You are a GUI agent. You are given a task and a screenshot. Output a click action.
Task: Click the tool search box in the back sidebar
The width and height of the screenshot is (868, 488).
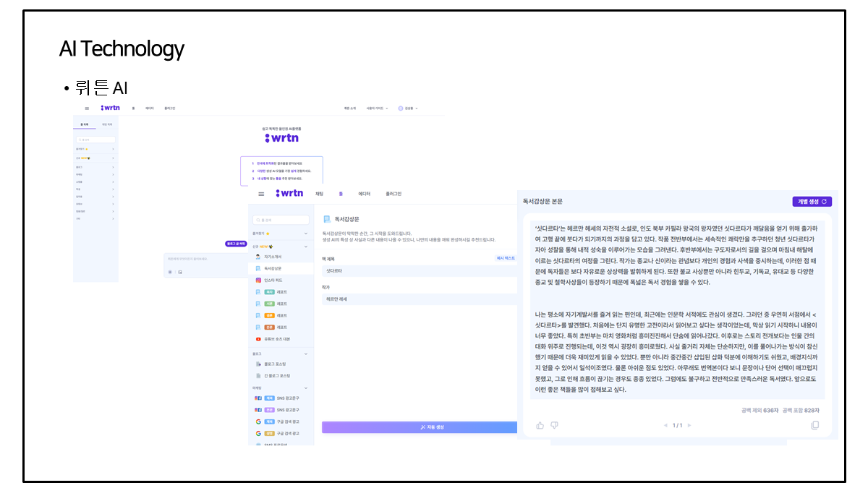95,139
